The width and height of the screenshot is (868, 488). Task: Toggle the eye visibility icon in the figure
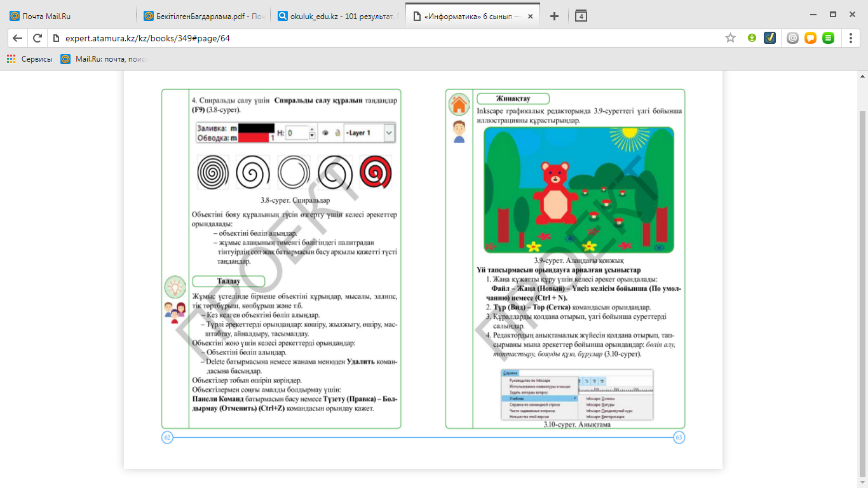tap(325, 133)
